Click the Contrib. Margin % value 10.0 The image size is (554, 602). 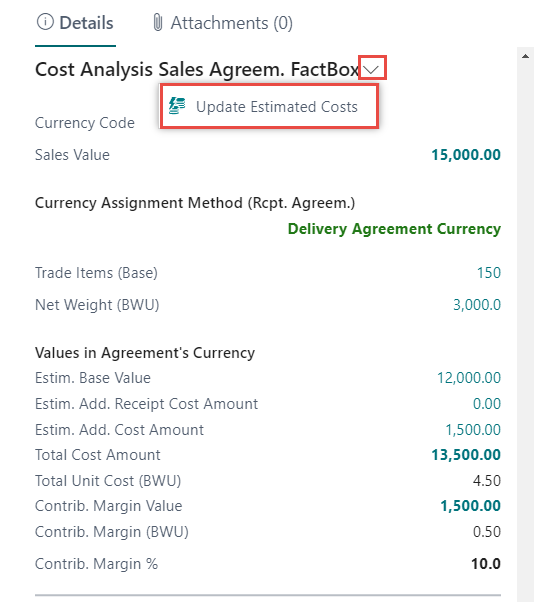coord(486,564)
